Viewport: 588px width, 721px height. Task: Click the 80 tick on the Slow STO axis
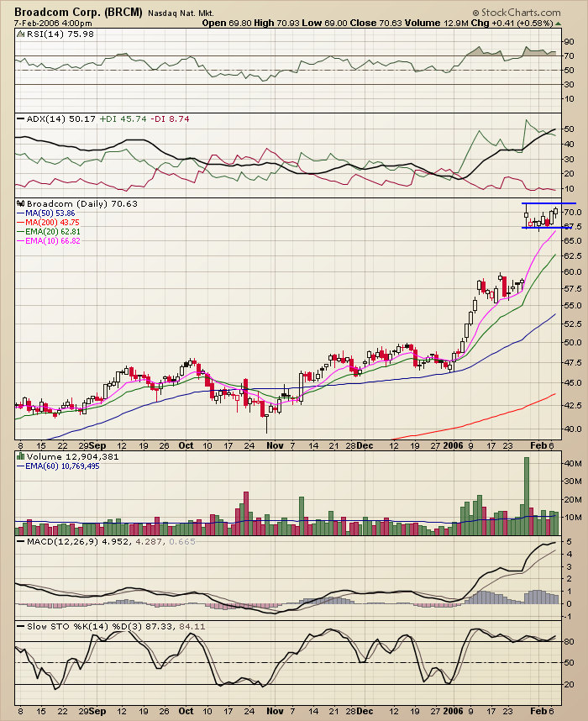tap(570, 641)
